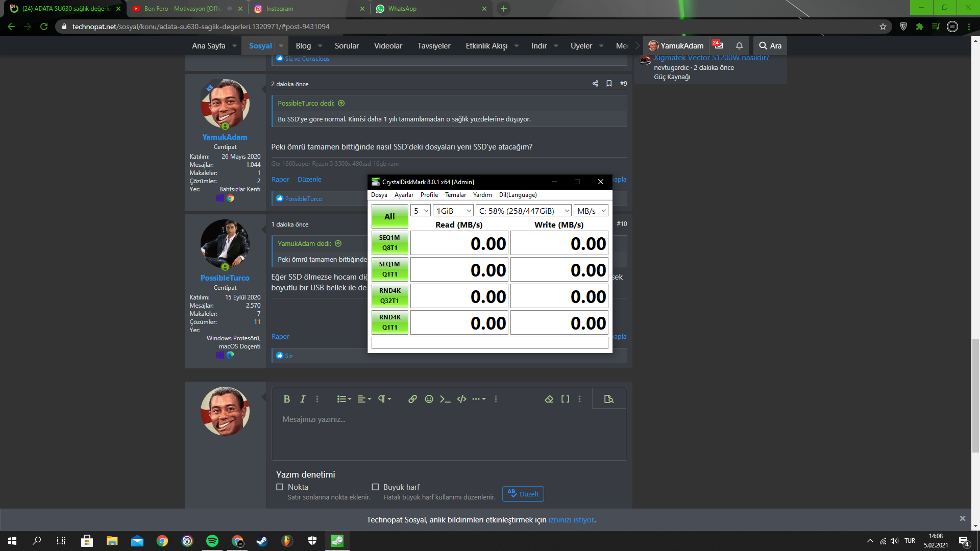Toggle italic formatting in message editor
This screenshot has width=980, height=551.
tap(303, 399)
